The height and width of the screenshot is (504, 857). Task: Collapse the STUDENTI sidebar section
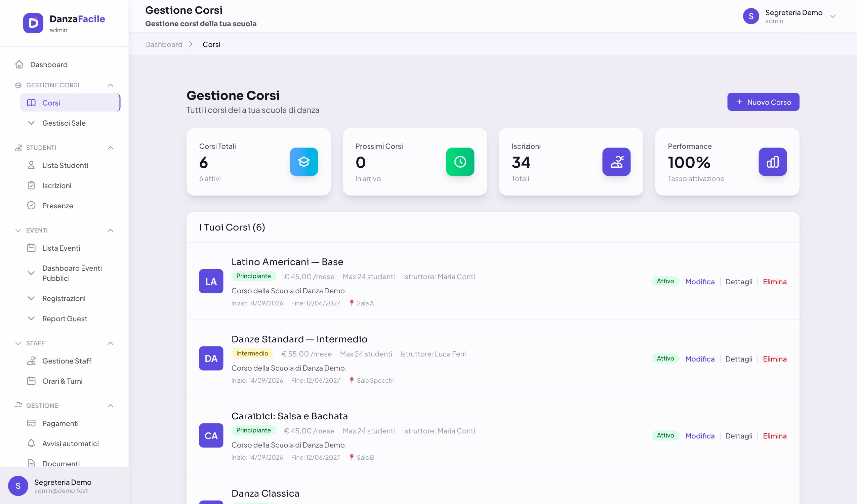pyautogui.click(x=110, y=148)
